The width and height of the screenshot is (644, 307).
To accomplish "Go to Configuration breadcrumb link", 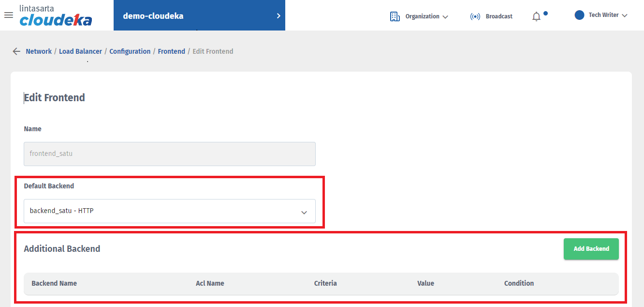I will [x=130, y=51].
